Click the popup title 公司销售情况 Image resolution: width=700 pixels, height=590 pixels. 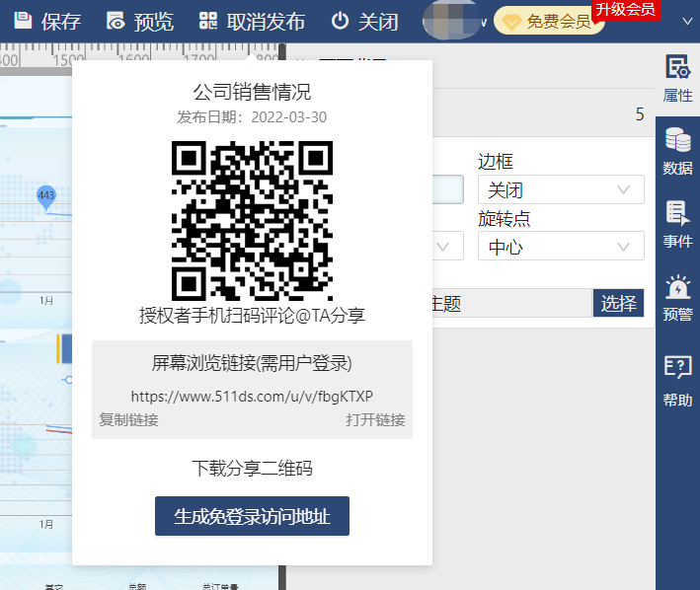252,92
